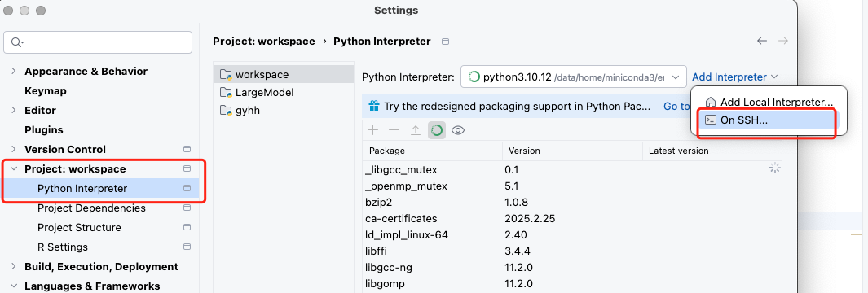868x293 pixels.
Task: Collapse the Project: workspace section
Action: [x=14, y=169]
